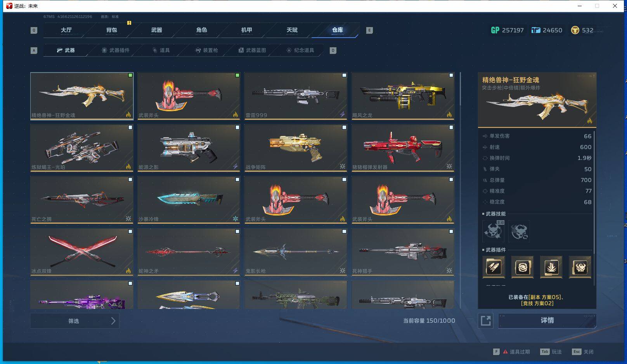The width and height of the screenshot is (627, 364).
Task: Select the 蛇神之矛 weapon card
Action: pyautogui.click(x=189, y=252)
